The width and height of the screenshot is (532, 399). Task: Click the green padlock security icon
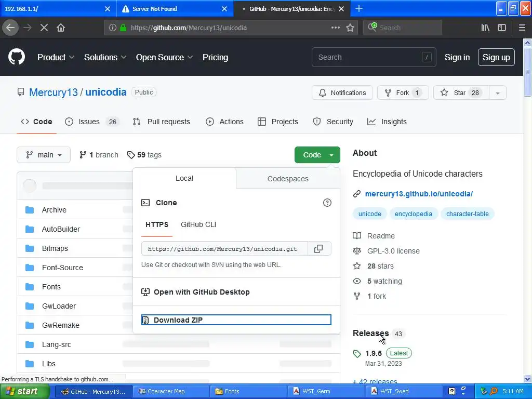[x=123, y=28]
